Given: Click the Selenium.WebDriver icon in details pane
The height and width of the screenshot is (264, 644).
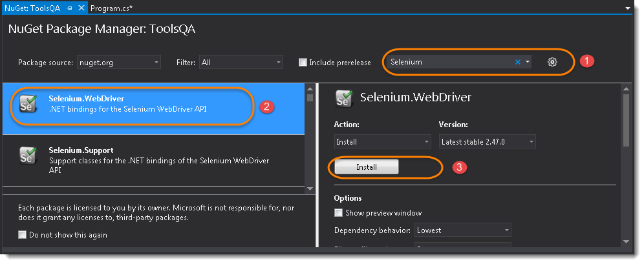Looking at the screenshot, I should [x=344, y=98].
